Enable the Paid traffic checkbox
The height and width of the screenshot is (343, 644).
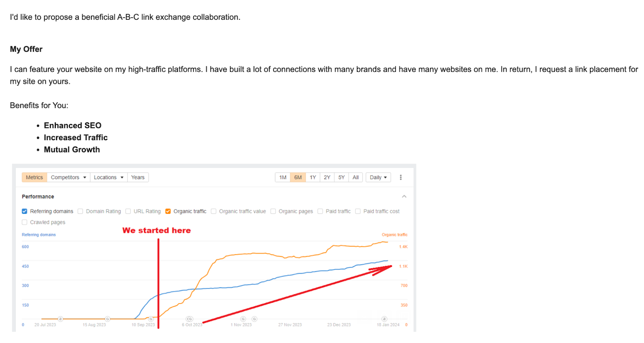pyautogui.click(x=320, y=211)
